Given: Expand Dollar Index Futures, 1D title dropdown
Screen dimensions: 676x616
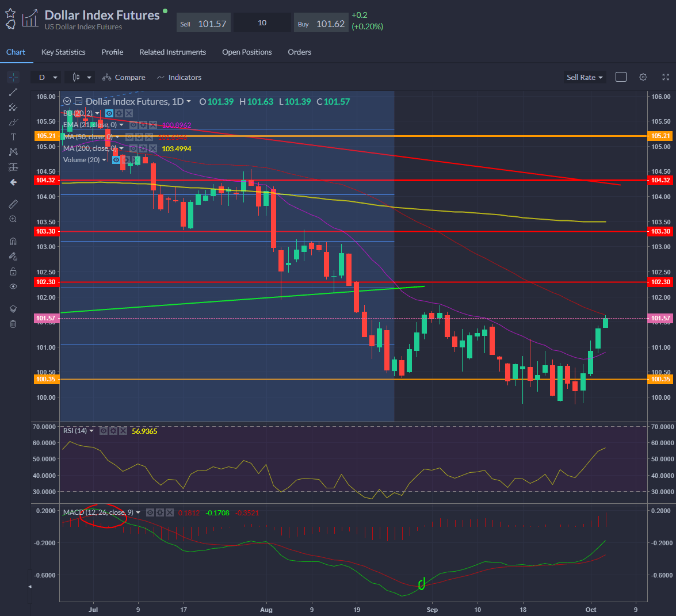Looking at the screenshot, I should click(x=188, y=102).
